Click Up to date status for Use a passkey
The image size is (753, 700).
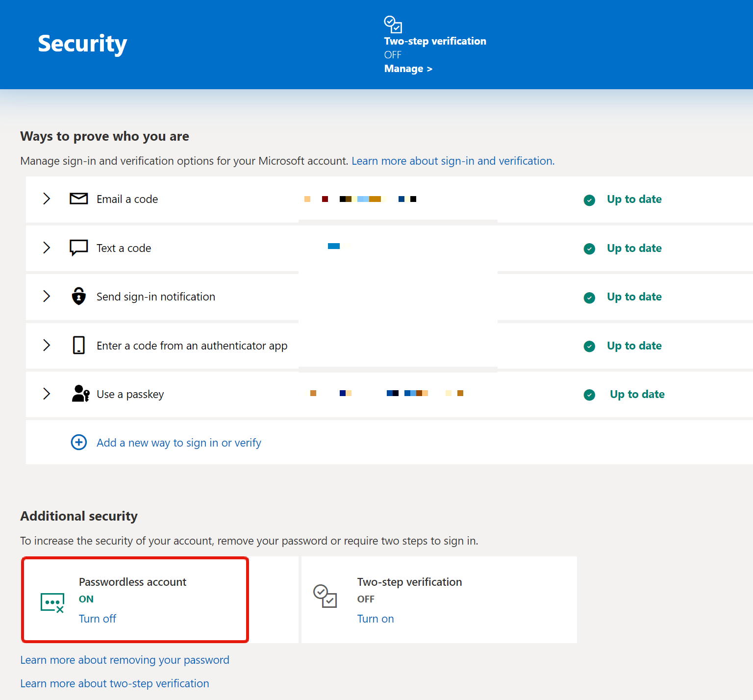[637, 394]
